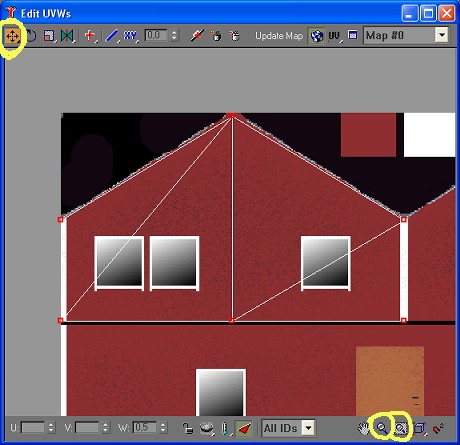Open the UV coordinates flyout
The image size is (460, 445).
tap(334, 36)
